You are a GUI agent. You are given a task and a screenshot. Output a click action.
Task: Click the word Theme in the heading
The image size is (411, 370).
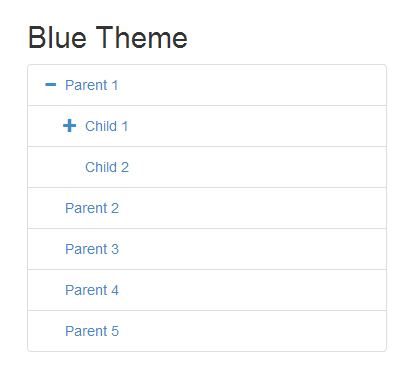pos(142,38)
